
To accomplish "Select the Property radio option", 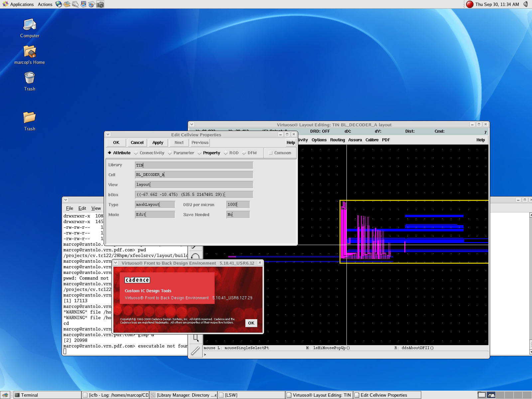I will tap(209, 153).
